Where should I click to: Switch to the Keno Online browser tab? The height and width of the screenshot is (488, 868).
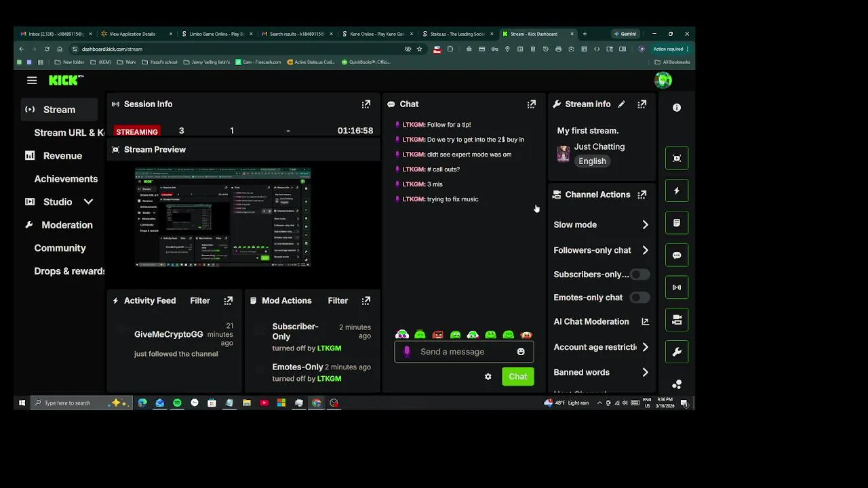[x=377, y=34]
